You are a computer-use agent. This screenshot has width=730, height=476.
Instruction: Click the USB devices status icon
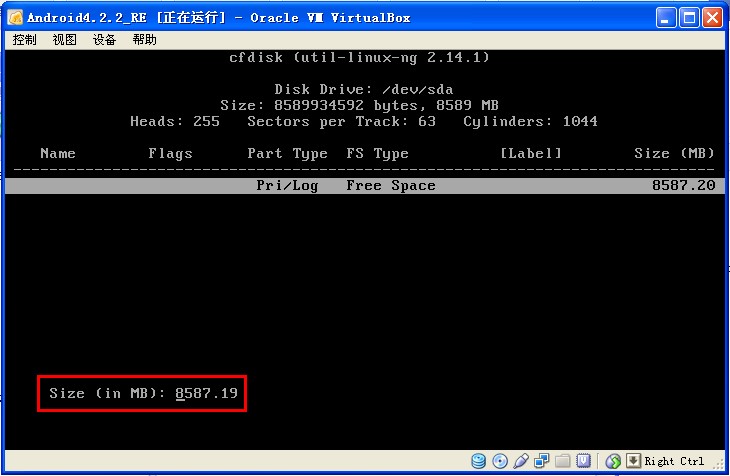click(520, 461)
